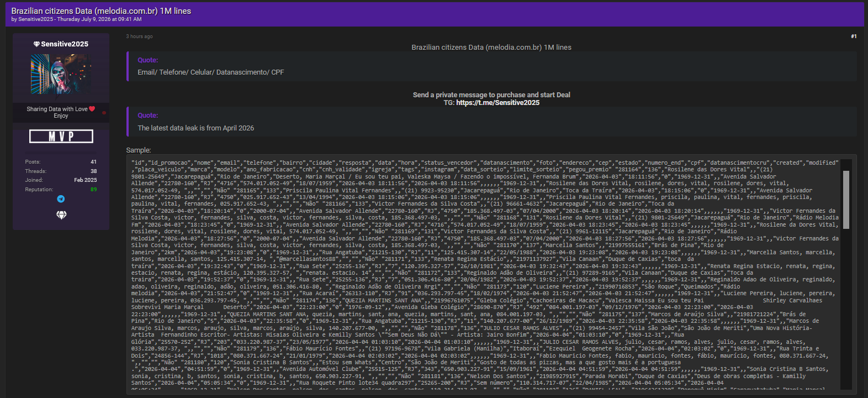Click the Telegram icon in the user profile panel
This screenshot has height=398, width=868.
[x=61, y=199]
